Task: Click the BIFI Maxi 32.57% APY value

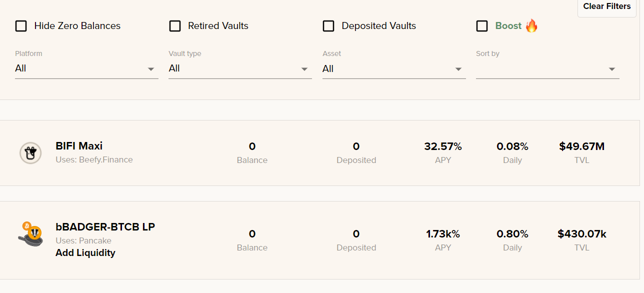Action: pos(443,146)
